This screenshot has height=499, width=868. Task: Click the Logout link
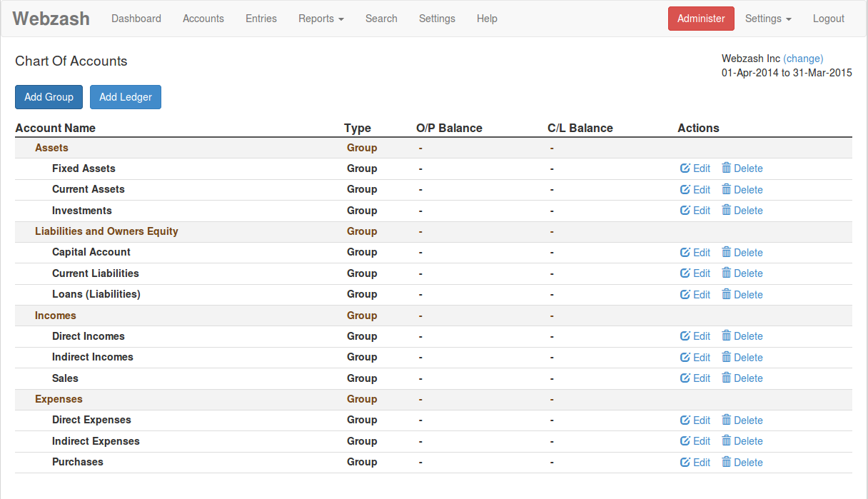pyautogui.click(x=828, y=19)
